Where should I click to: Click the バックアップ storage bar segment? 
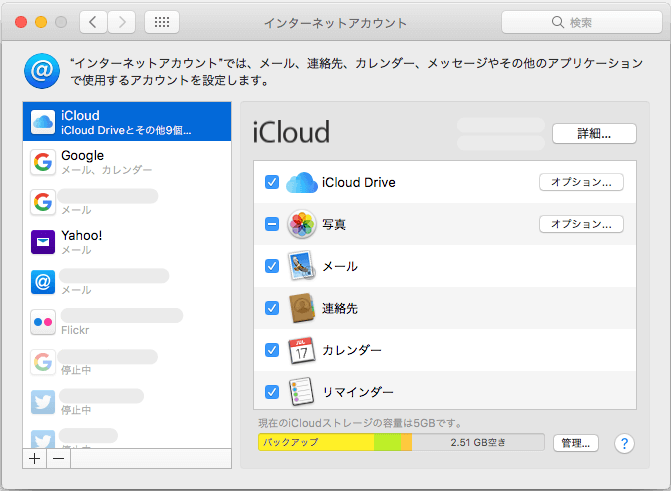click(316, 442)
